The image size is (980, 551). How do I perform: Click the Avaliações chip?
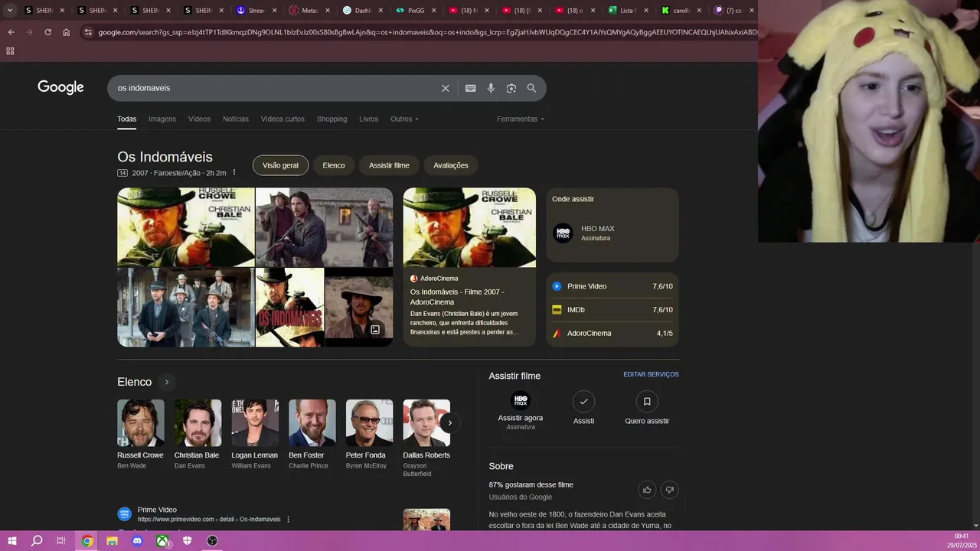click(x=451, y=165)
